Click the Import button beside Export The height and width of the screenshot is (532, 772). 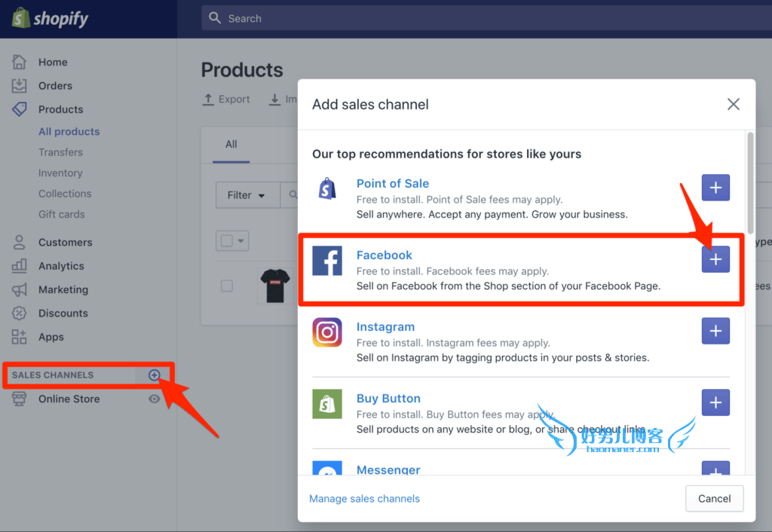(283, 99)
